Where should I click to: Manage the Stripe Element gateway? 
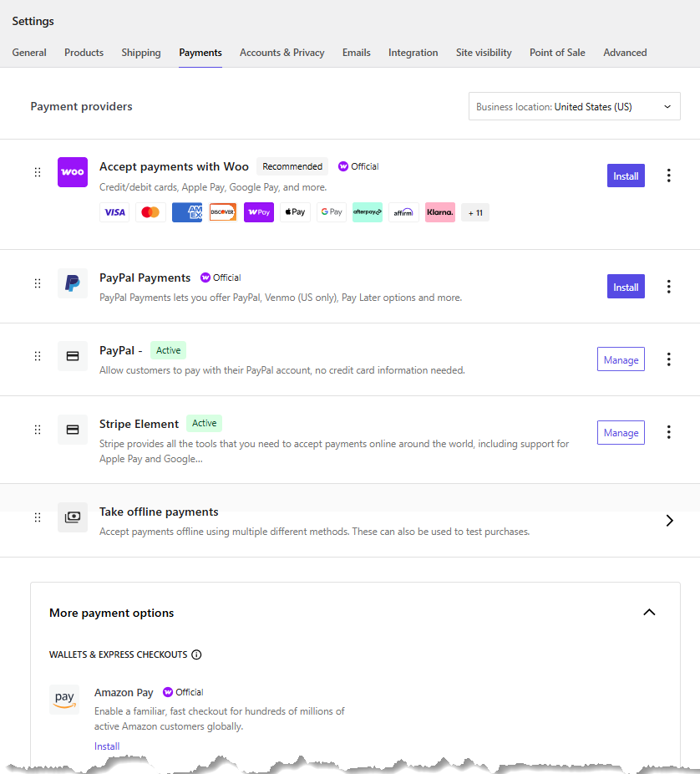pyautogui.click(x=621, y=432)
